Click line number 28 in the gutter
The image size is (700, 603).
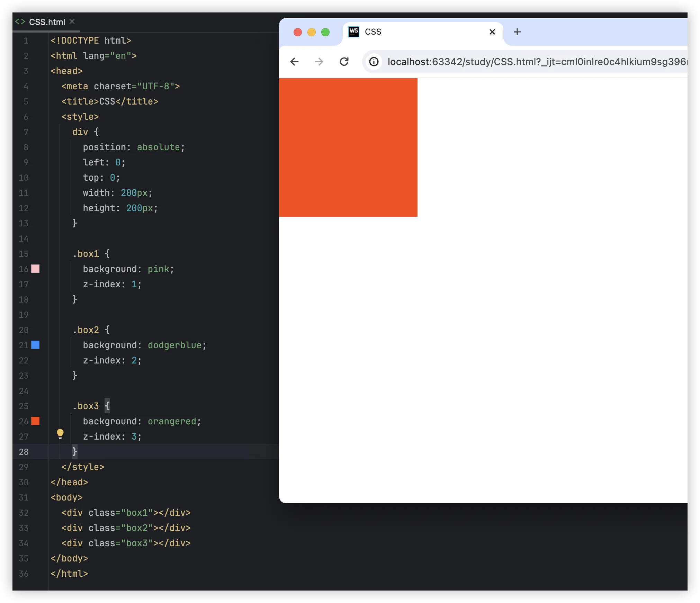[x=24, y=452]
